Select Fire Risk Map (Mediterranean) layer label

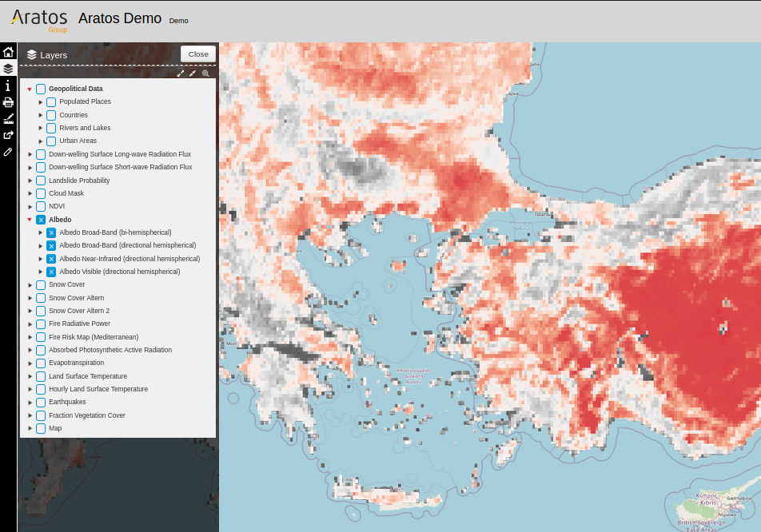coord(93,337)
